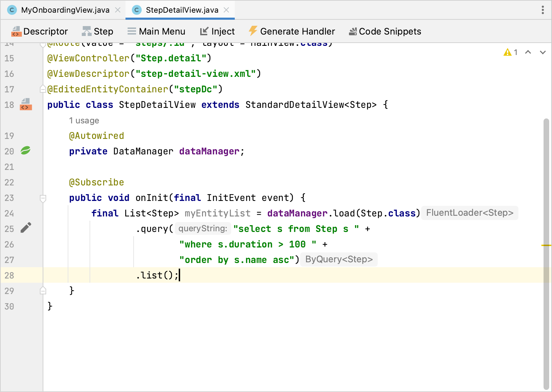Click the ByQuery<Step> inlay hint

[339, 259]
